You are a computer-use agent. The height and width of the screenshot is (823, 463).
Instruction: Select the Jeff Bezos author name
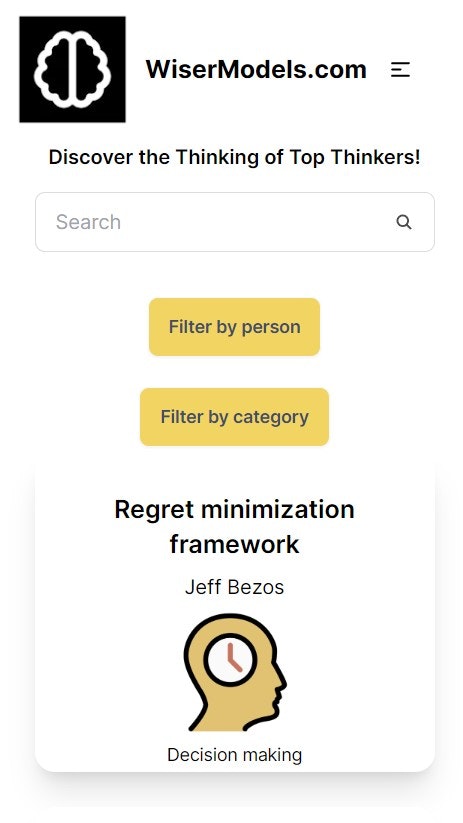click(x=235, y=587)
